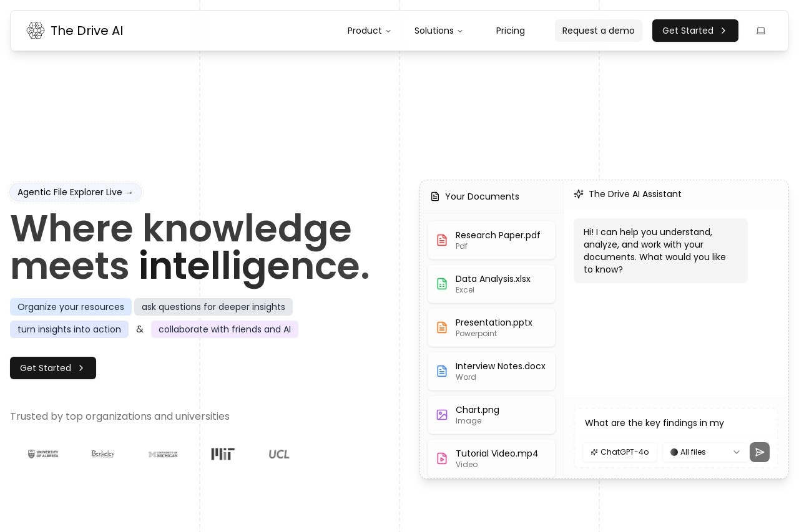Open the All files scope dropdown

coord(705,452)
